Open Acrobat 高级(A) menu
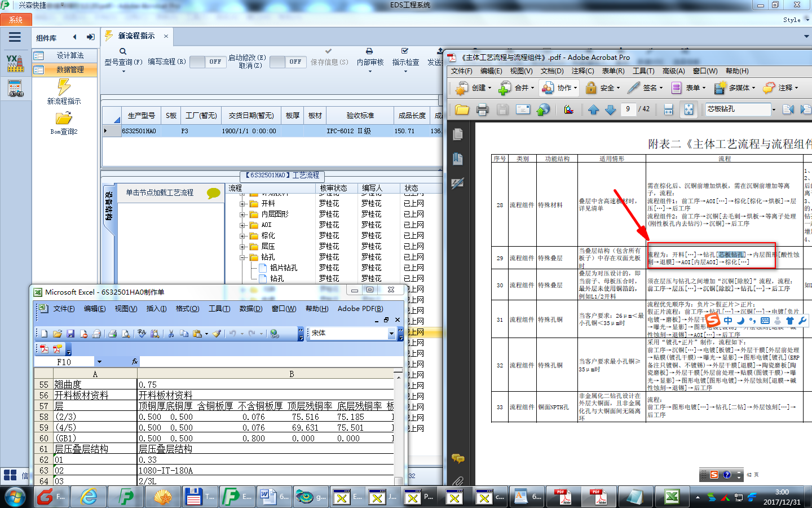The image size is (812, 508). click(673, 71)
